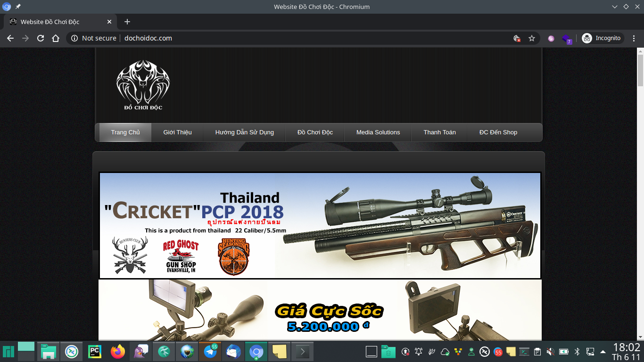The image size is (644, 362).
Task: Launch Thunderbird mail from the taskbar
Action: (233, 352)
